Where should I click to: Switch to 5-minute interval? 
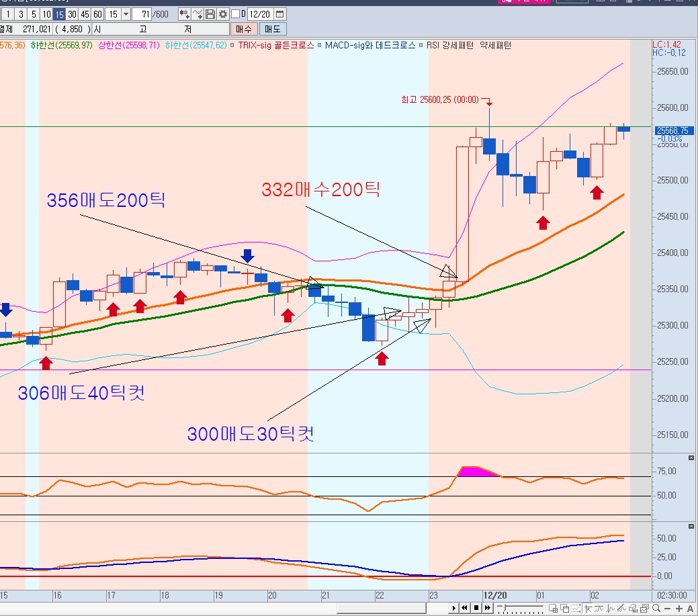(33, 14)
